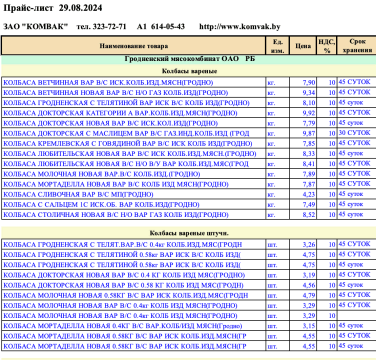
Task: Select price cell 4,56
Action: pos(303,285)
